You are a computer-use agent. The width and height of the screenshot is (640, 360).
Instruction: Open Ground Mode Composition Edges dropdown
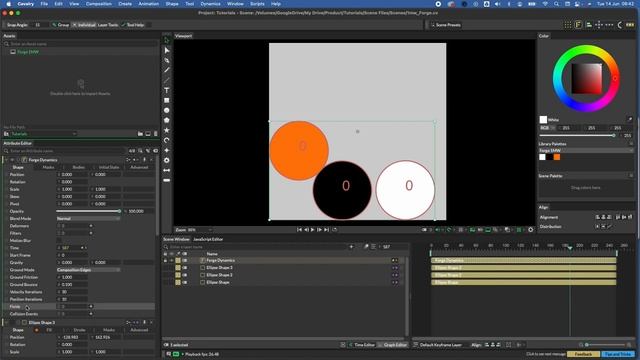click(x=88, y=270)
